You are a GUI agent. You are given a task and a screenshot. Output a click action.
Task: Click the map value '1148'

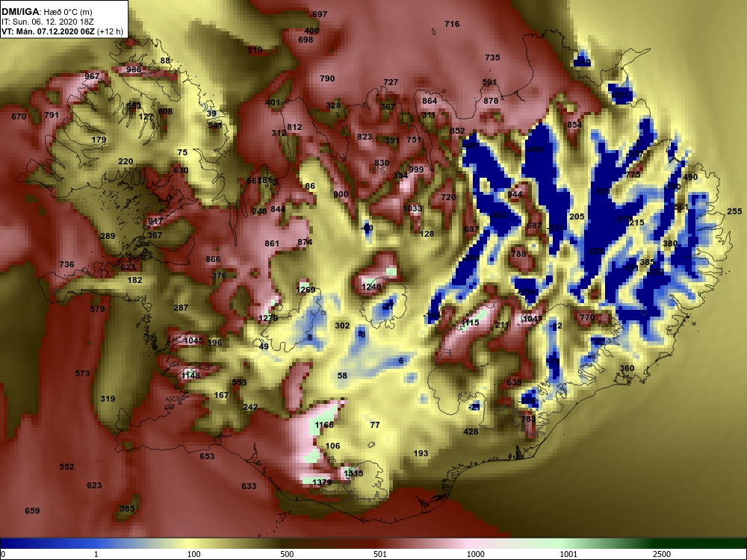pos(190,376)
